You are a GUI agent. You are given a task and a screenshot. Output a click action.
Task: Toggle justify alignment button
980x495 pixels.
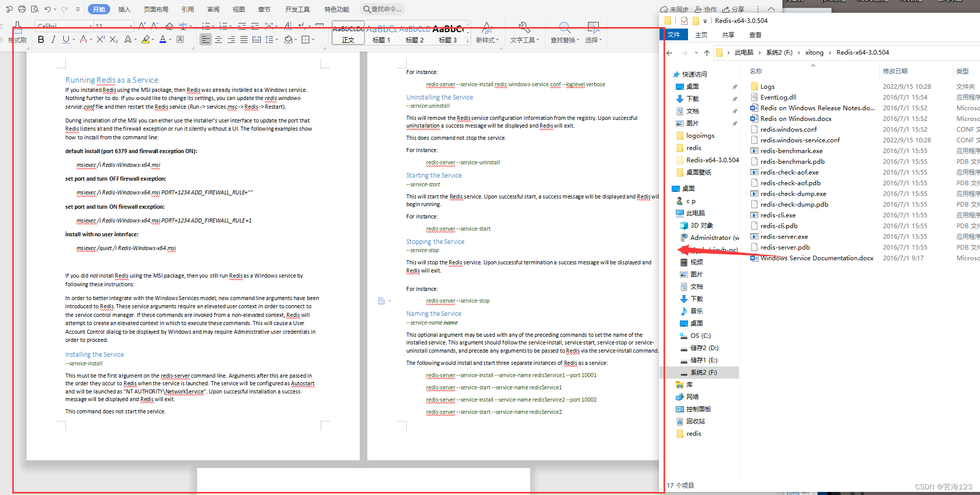click(244, 39)
